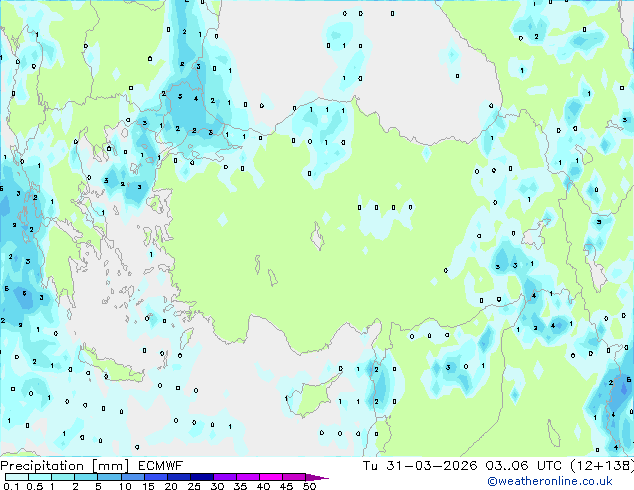Click the 15–20 mm legend color box
The height and width of the screenshot is (490, 634).
[x=155, y=477]
